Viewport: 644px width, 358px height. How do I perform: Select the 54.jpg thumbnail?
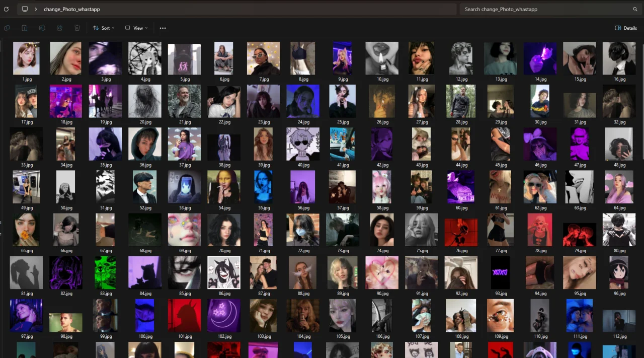click(224, 187)
